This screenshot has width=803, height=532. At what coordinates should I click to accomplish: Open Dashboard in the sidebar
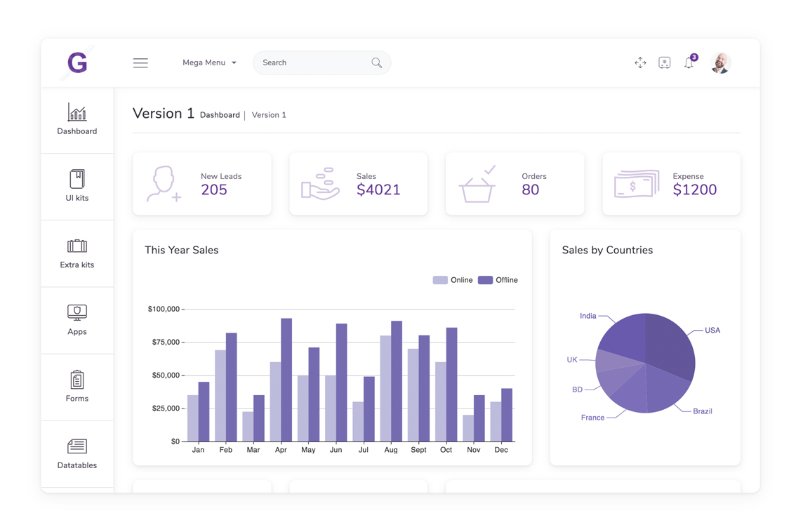click(x=77, y=119)
